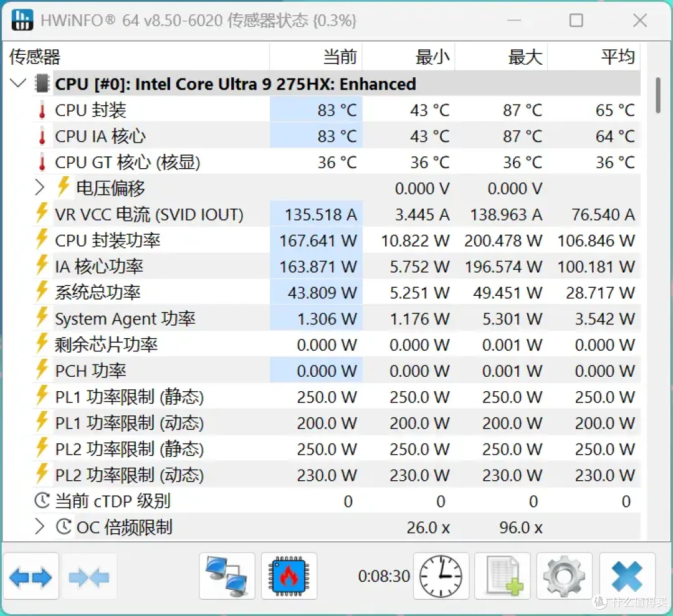Click lightning icon beside 电压偏移

[64, 187]
